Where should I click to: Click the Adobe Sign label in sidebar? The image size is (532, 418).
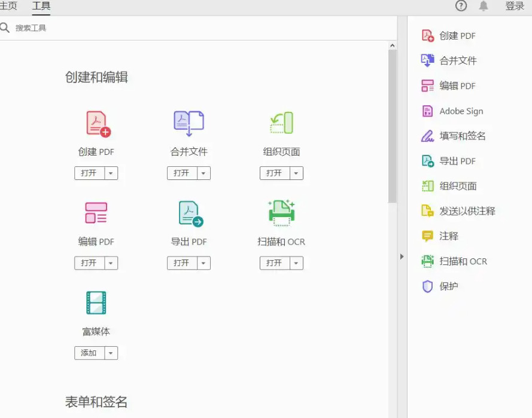(461, 111)
